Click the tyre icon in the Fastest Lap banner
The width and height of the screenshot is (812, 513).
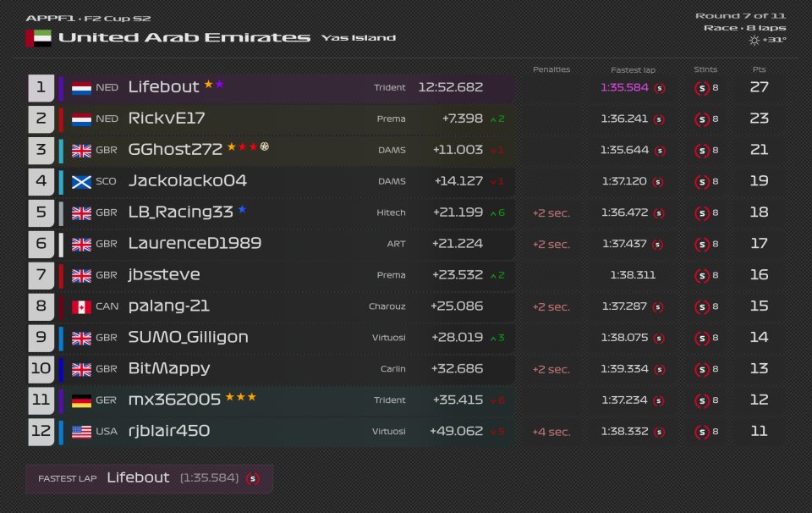tap(253, 479)
